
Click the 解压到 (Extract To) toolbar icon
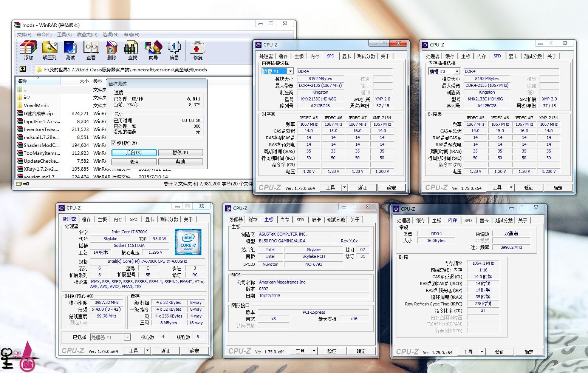click(50, 48)
